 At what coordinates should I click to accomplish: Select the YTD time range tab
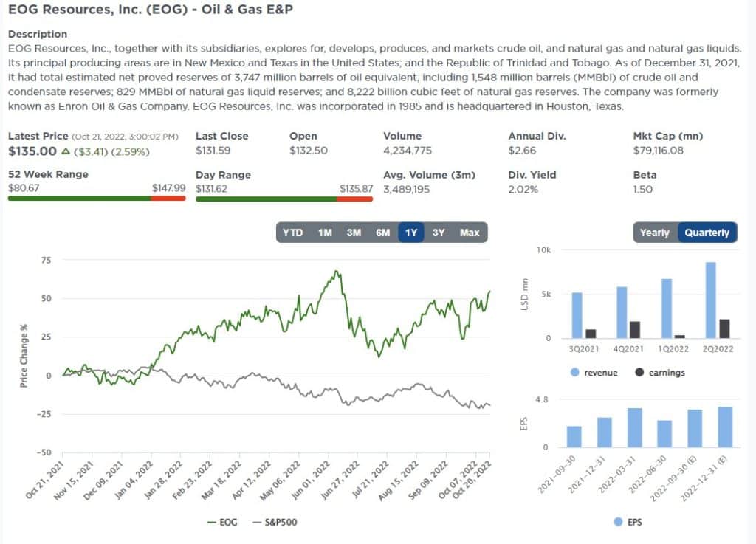292,233
